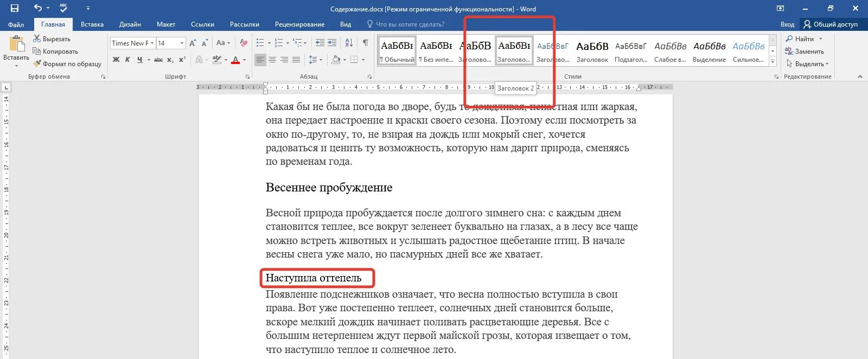This screenshot has height=359, width=868.
Task: Click the bulleted list icon
Action: click(x=260, y=43)
